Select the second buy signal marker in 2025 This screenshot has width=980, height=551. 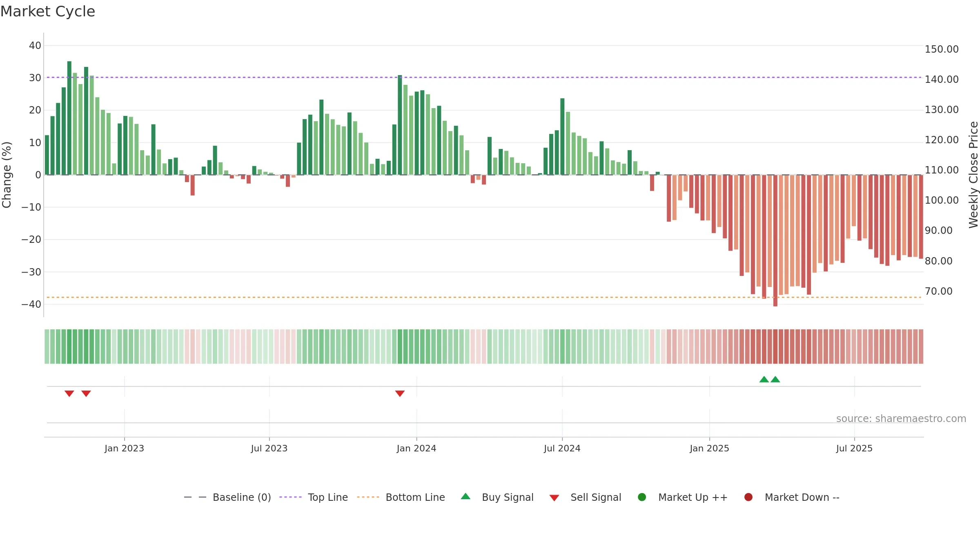click(775, 379)
